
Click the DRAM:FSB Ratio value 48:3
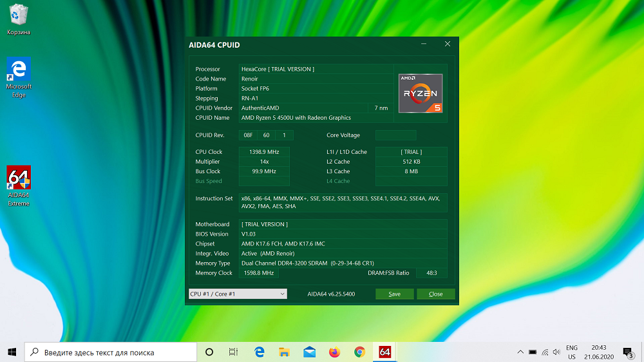431,273
